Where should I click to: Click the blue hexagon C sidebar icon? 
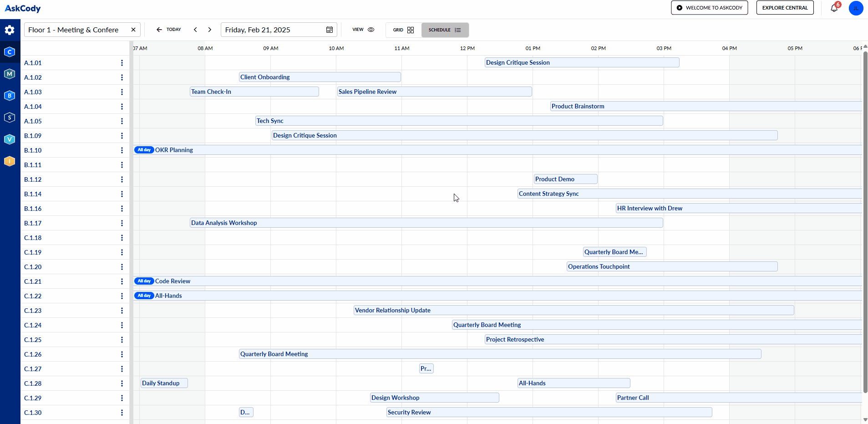[10, 52]
